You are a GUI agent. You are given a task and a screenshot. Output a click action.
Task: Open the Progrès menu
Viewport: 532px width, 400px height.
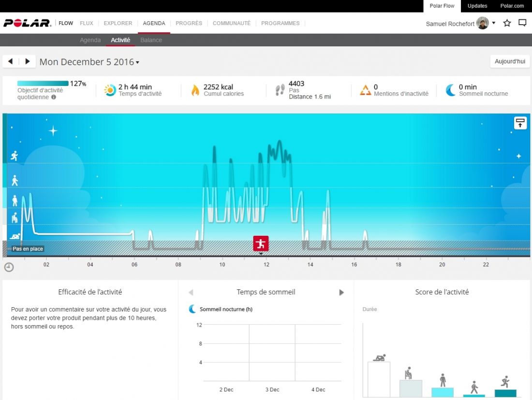coord(189,23)
